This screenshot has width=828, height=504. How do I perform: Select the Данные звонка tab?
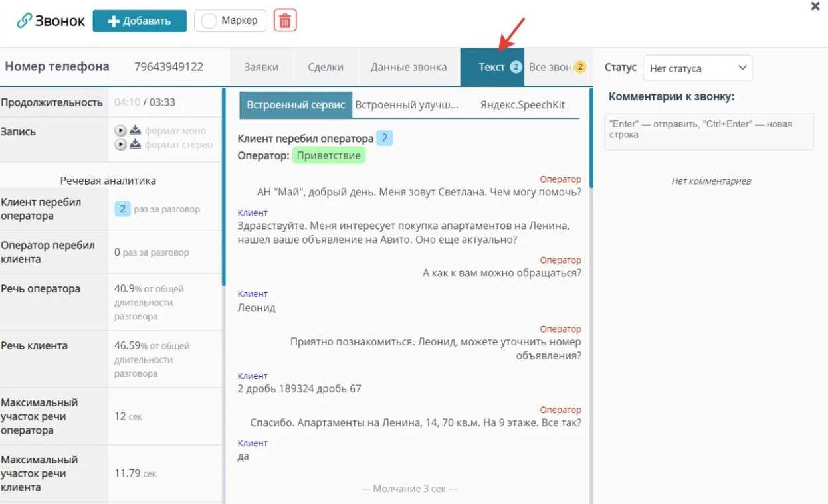pos(409,67)
